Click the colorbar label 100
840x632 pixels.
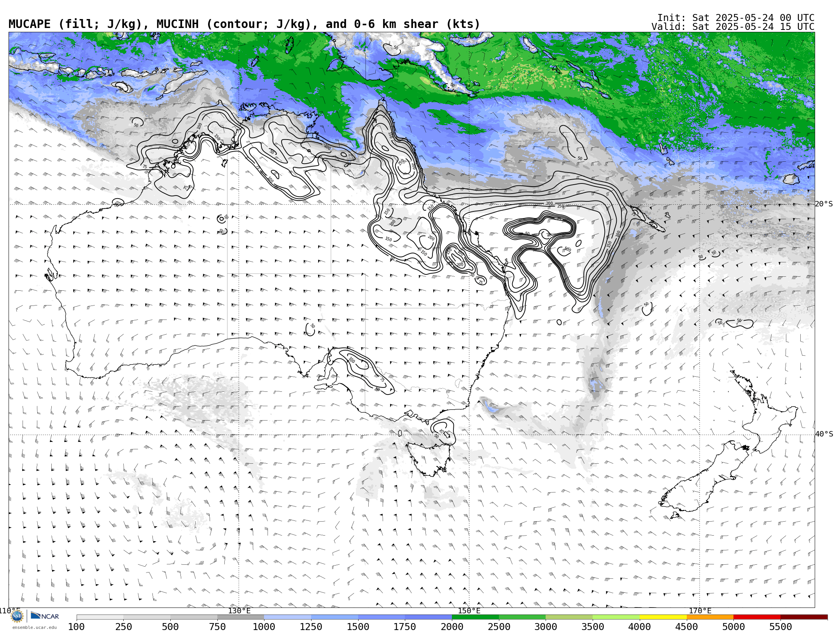(76, 627)
